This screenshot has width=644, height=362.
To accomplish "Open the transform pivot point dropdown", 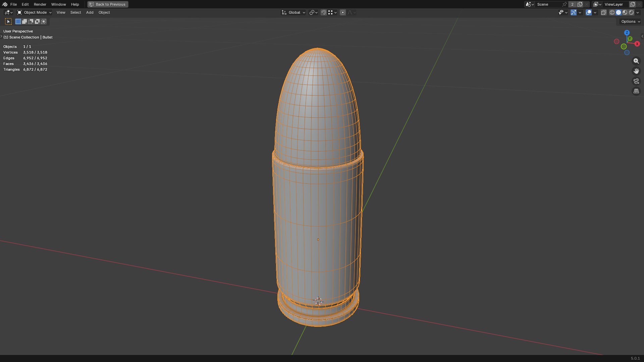I will coord(314,12).
